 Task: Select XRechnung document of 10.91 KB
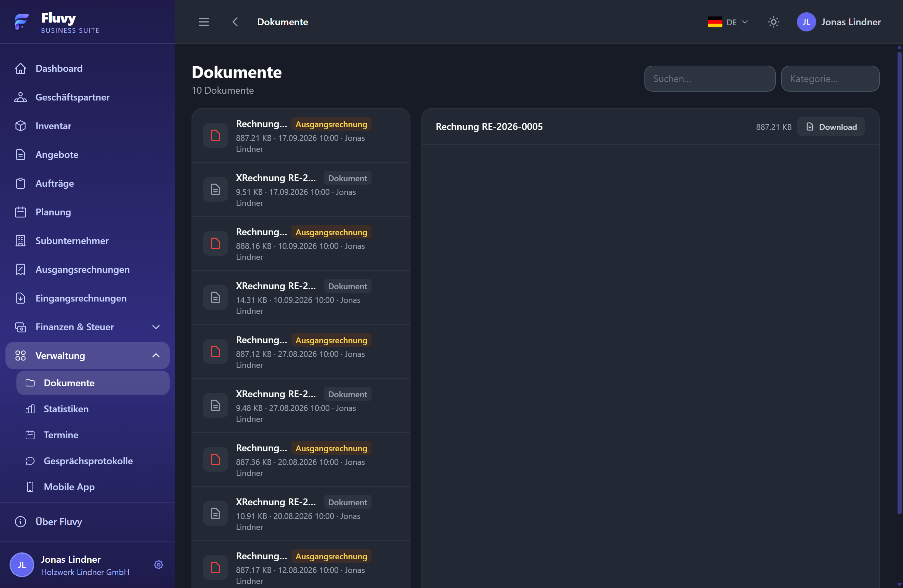[301, 514]
